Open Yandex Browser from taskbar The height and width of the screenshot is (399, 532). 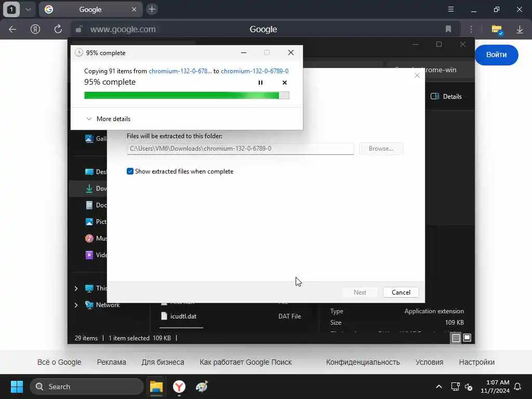[179, 387]
